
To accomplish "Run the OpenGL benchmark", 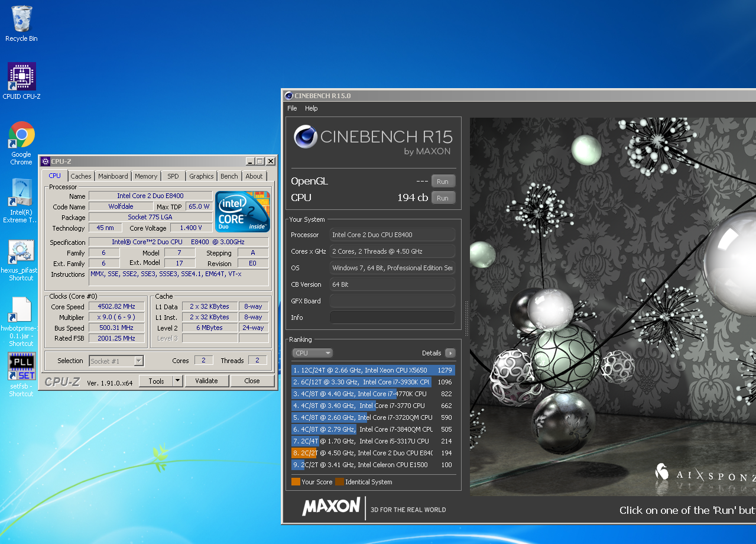I will [x=443, y=182].
